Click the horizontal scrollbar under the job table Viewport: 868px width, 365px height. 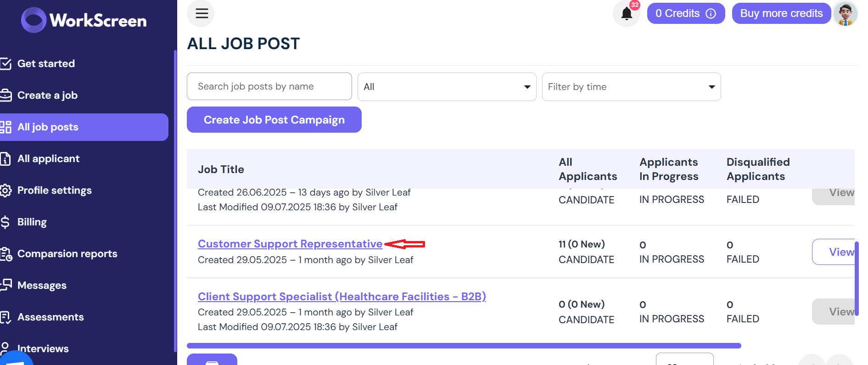[464, 346]
